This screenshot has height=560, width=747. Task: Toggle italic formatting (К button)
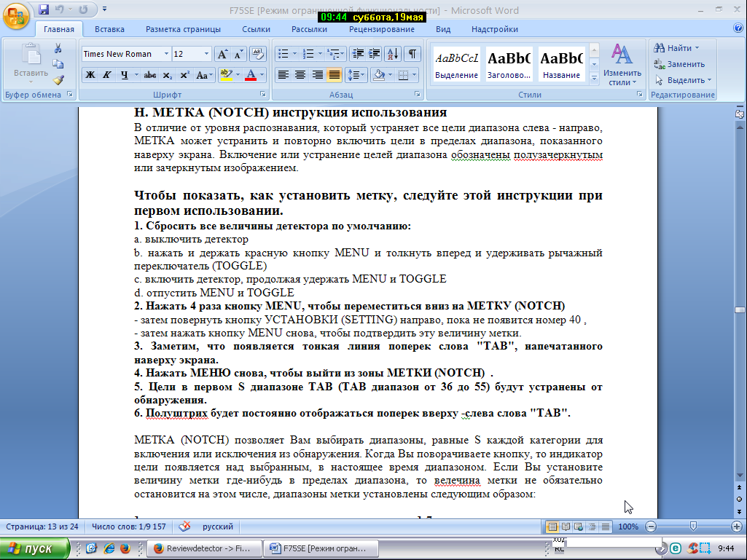pyautogui.click(x=107, y=75)
